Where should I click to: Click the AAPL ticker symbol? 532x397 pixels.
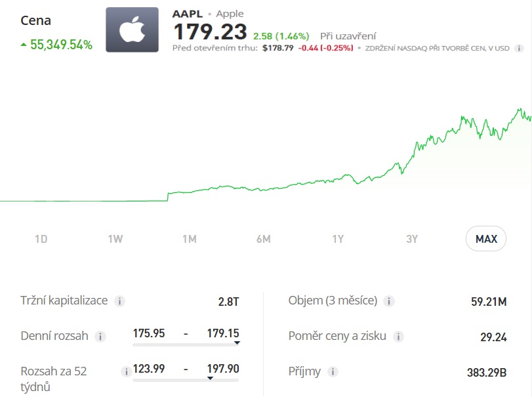tap(188, 14)
